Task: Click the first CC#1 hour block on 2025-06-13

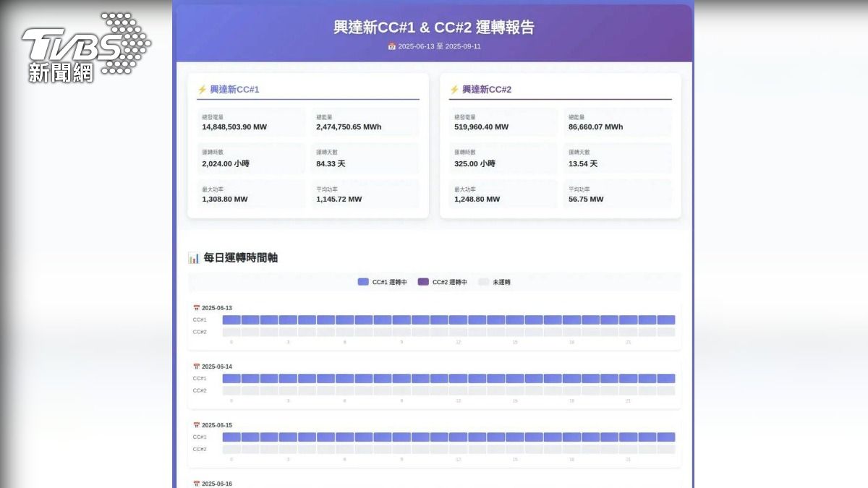Action: 231,320
